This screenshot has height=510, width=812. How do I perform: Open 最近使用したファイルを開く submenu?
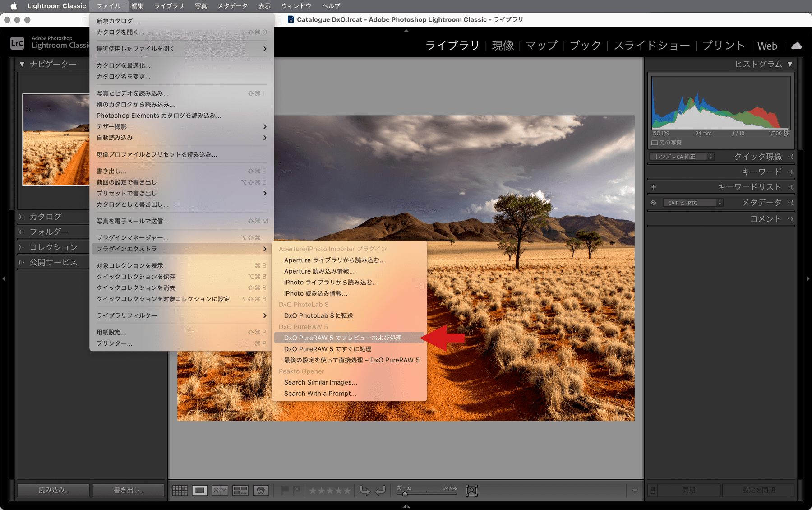point(182,49)
